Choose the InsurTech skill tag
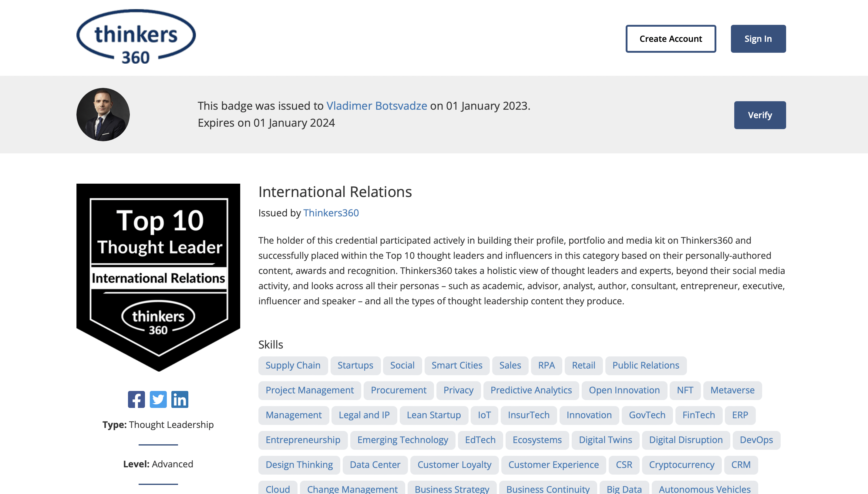Screen dimensions: 868x494 pyautogui.click(x=529, y=415)
